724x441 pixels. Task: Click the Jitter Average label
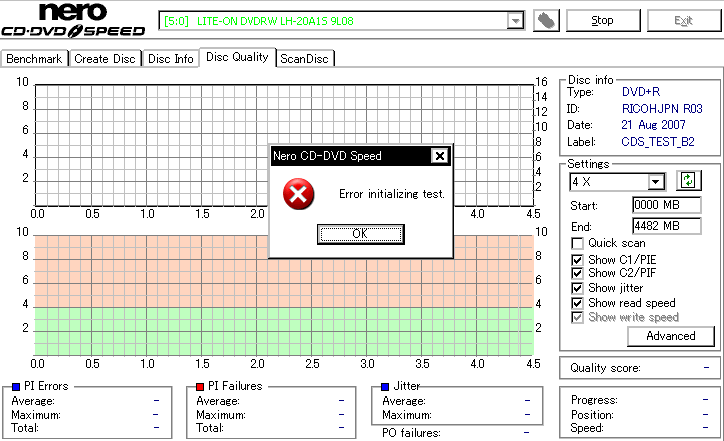[404, 401]
